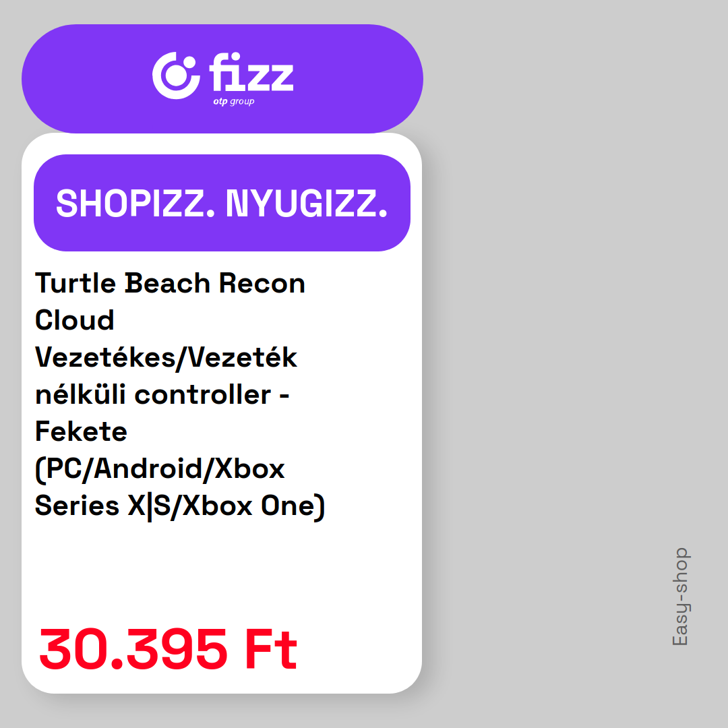
Task: Click the Series X|S/Xbox One) text
Action: 180,506
